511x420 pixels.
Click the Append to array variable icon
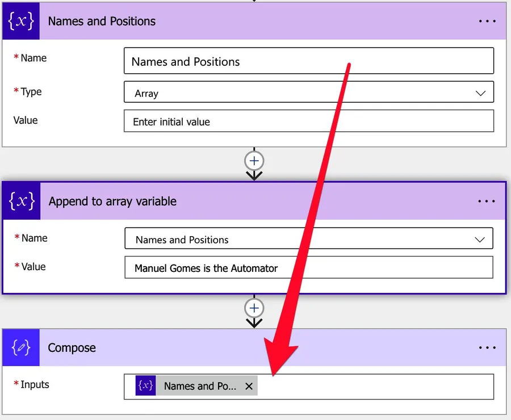point(23,201)
